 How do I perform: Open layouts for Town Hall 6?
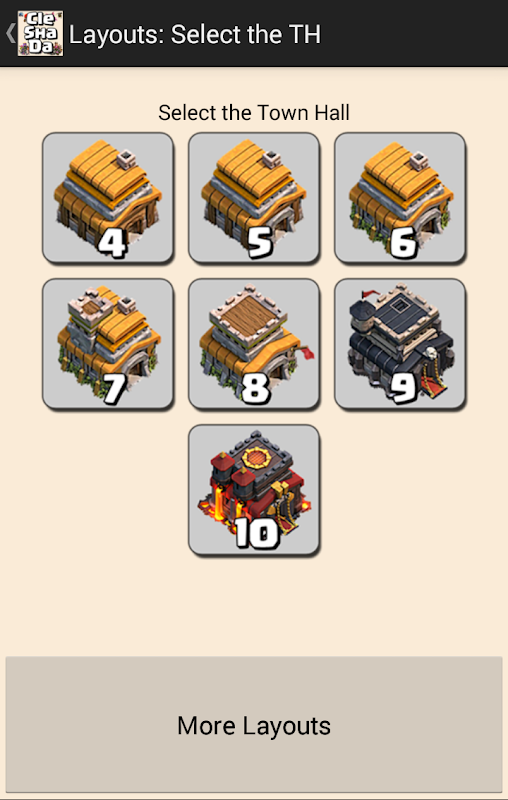[400, 198]
